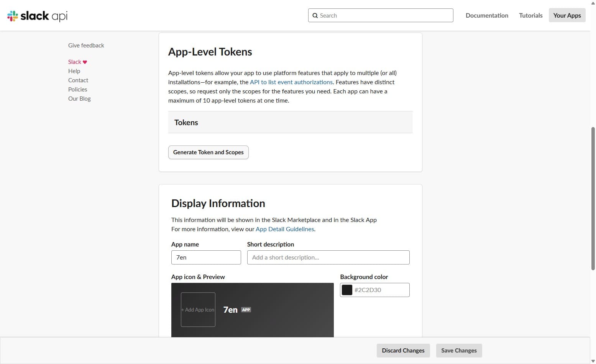596x364 pixels.
Task: Open the black background color swatch
Action: (347, 290)
